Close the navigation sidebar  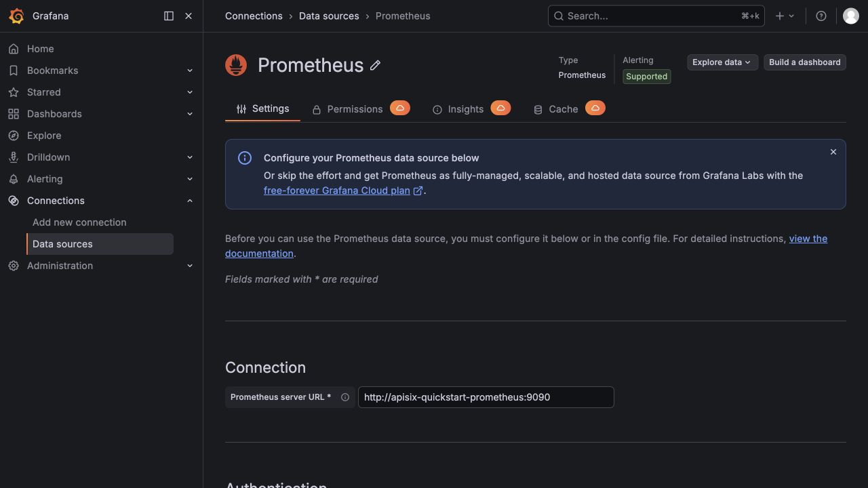[x=189, y=16]
